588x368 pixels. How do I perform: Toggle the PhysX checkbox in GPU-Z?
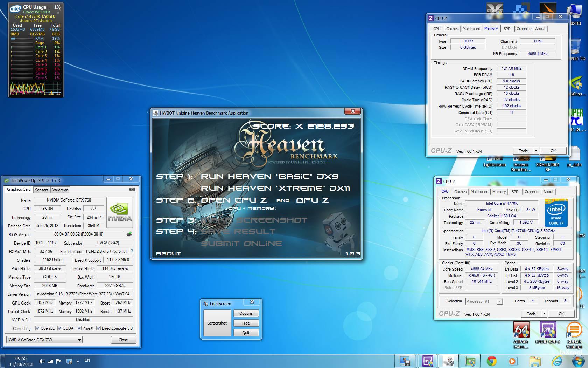coord(79,328)
